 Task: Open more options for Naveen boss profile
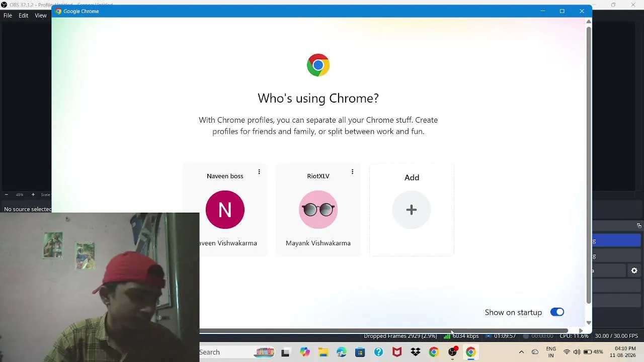coord(259,172)
